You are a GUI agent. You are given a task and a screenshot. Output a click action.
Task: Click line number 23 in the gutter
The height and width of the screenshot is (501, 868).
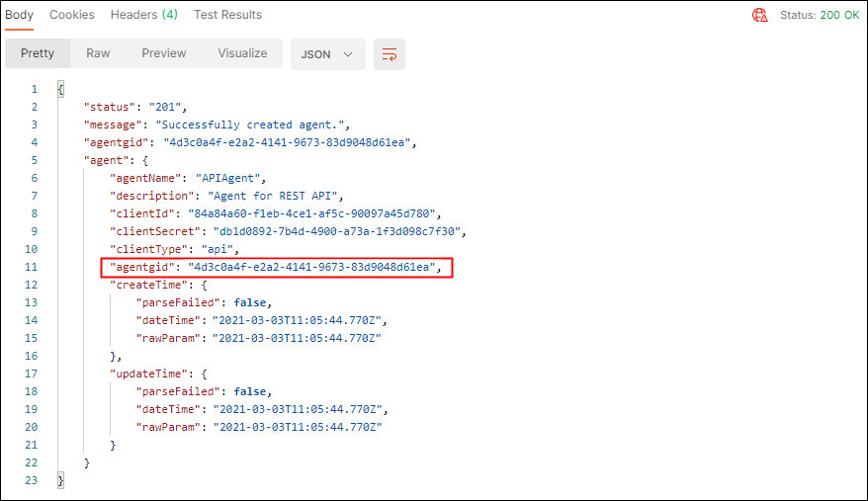tap(31, 480)
